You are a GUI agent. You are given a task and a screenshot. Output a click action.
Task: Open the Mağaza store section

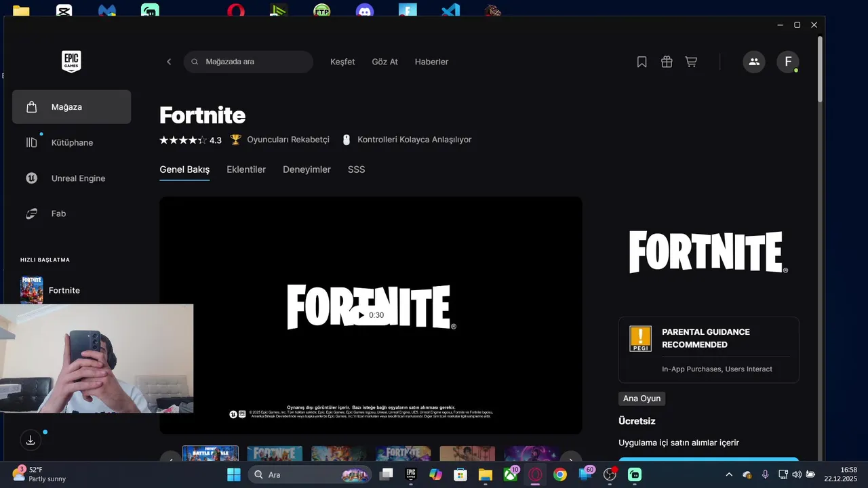pyautogui.click(x=71, y=107)
